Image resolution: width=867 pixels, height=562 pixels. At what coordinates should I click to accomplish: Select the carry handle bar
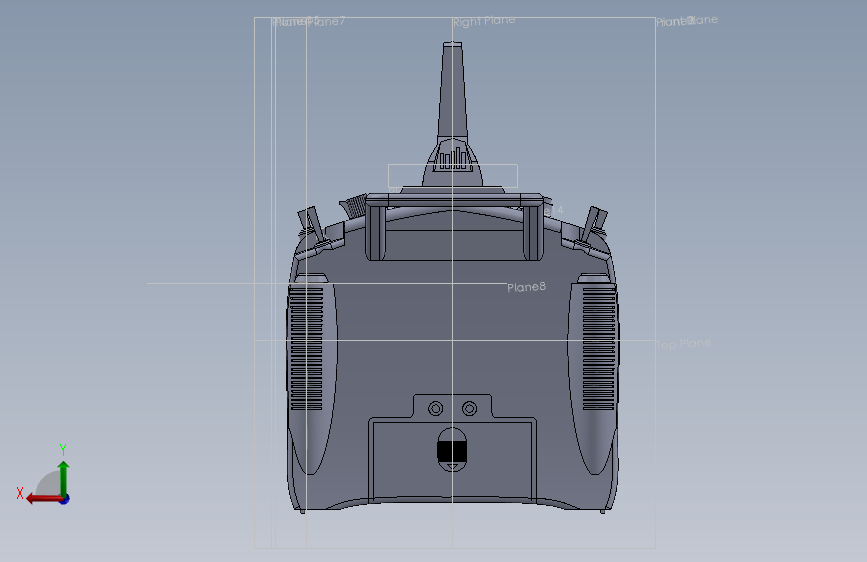pos(453,200)
